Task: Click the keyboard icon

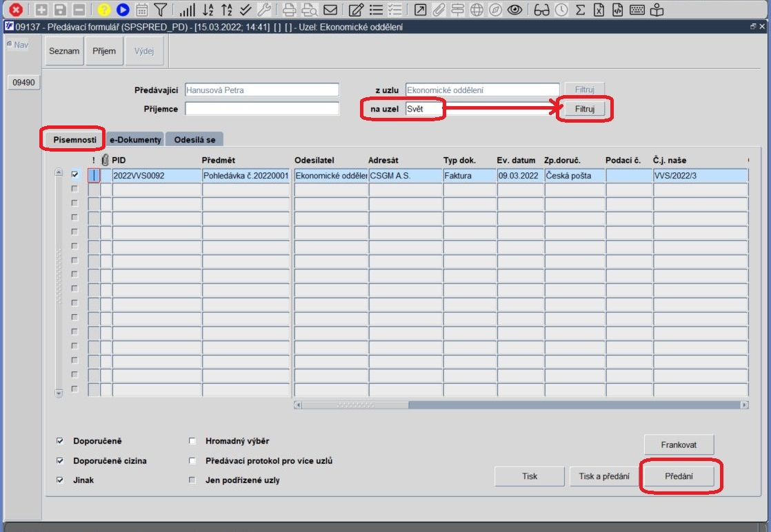Action: pos(637,10)
